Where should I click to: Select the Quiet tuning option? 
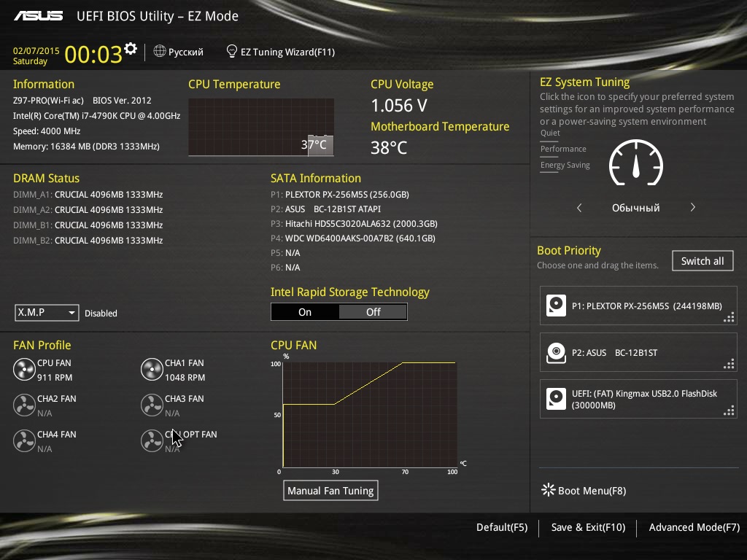(550, 133)
